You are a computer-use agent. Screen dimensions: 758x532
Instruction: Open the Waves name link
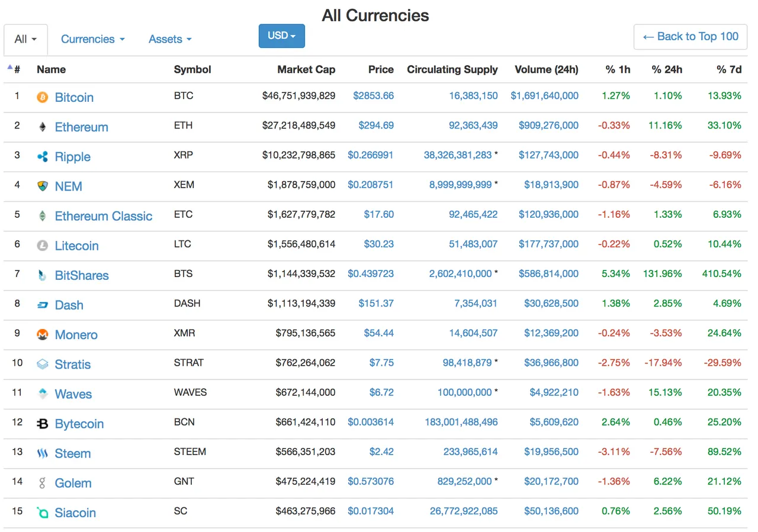(x=73, y=394)
